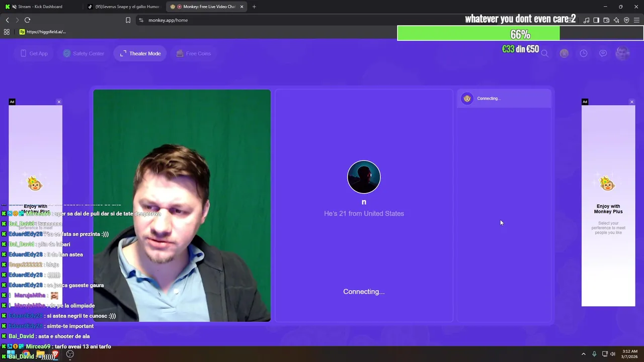Image resolution: width=644 pixels, height=362 pixels.
Task: Click the matched user's profile avatar
Action: coord(364,177)
